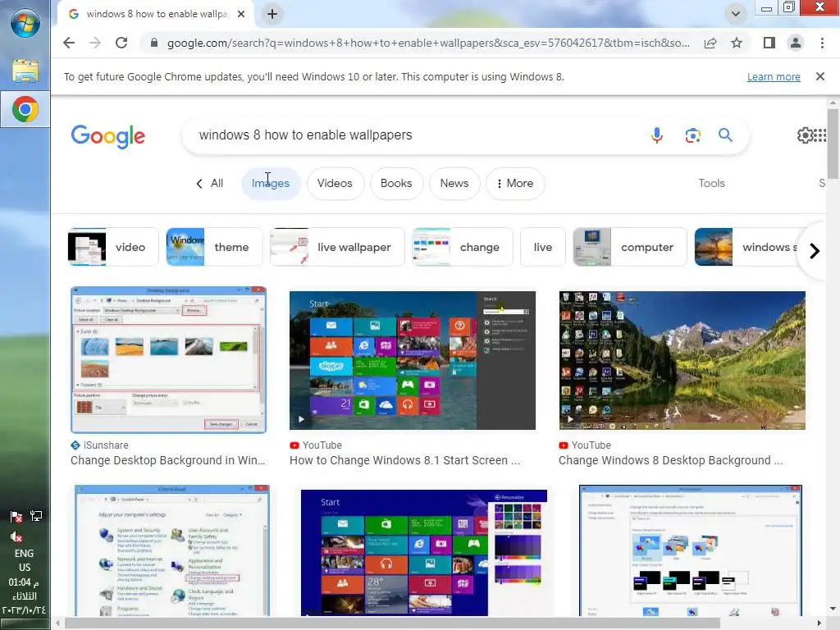This screenshot has width=840, height=630.
Task: Click the voice search microphone icon
Action: 657,135
